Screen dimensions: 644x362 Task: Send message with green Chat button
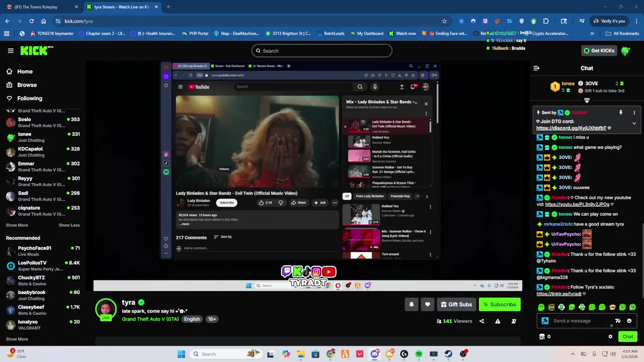click(627, 337)
